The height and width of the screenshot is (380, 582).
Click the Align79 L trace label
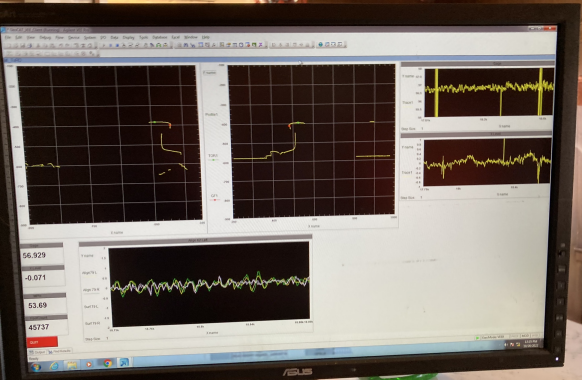point(89,272)
